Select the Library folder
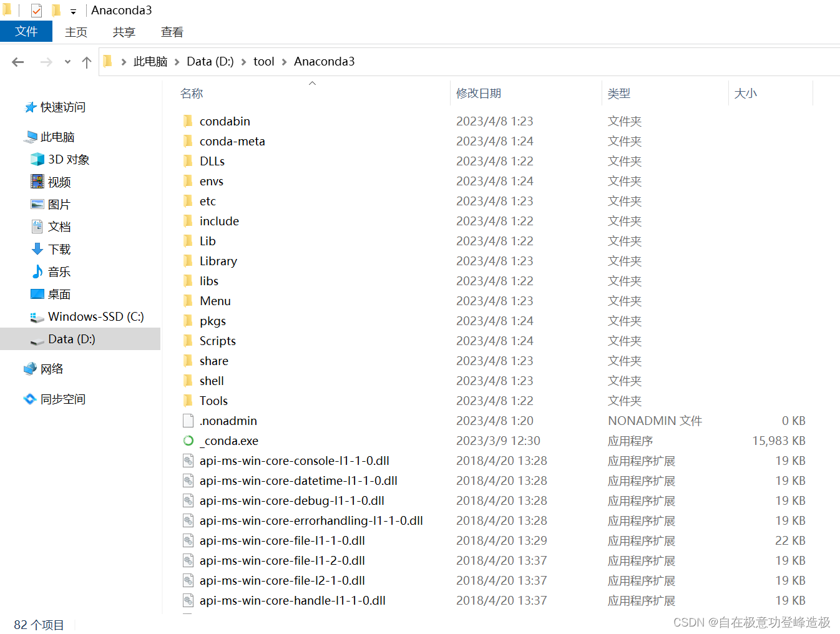840x634 pixels. coord(218,261)
